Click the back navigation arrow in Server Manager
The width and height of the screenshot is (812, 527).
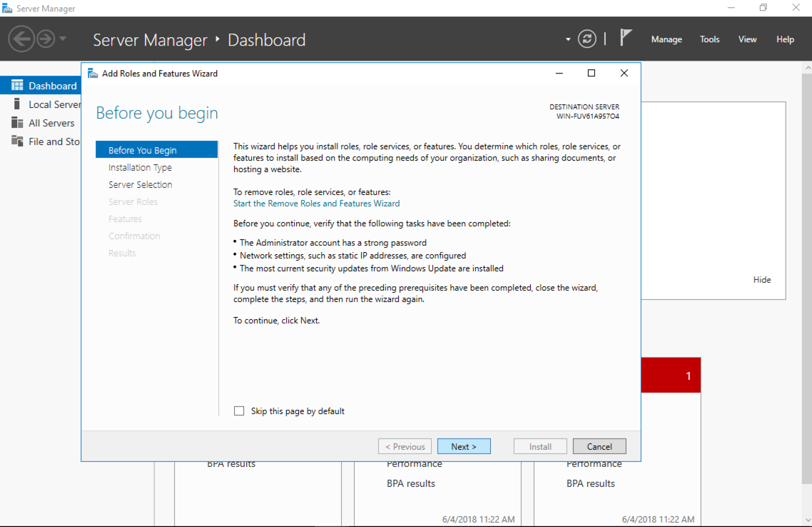(x=21, y=39)
